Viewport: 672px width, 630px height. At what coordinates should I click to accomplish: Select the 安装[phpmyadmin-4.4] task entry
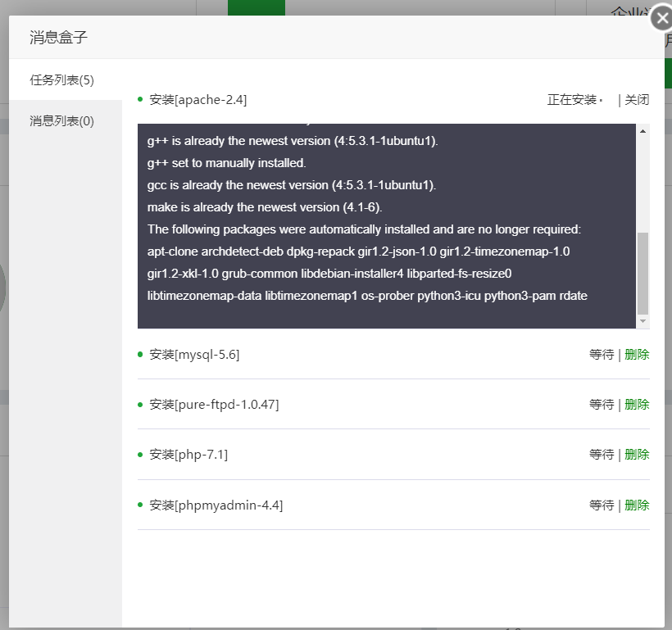[216, 505]
